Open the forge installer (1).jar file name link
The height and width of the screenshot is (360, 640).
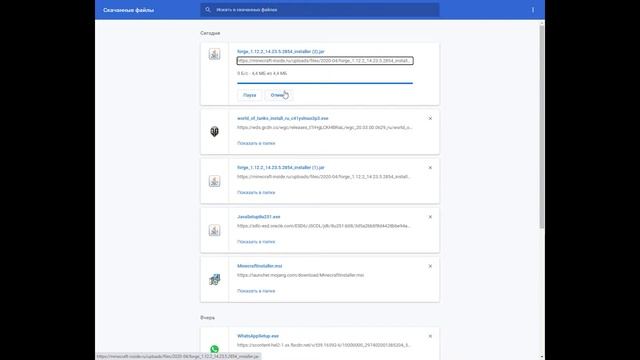tap(281, 168)
